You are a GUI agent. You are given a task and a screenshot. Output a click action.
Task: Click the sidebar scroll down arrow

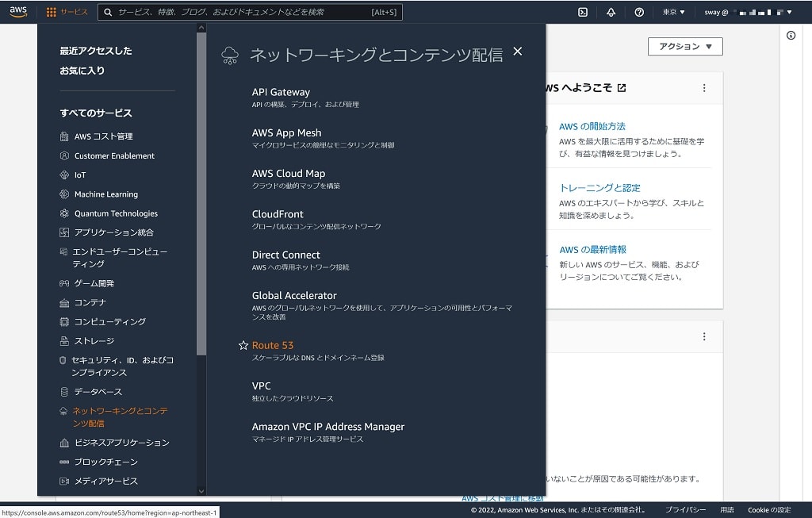(x=201, y=492)
